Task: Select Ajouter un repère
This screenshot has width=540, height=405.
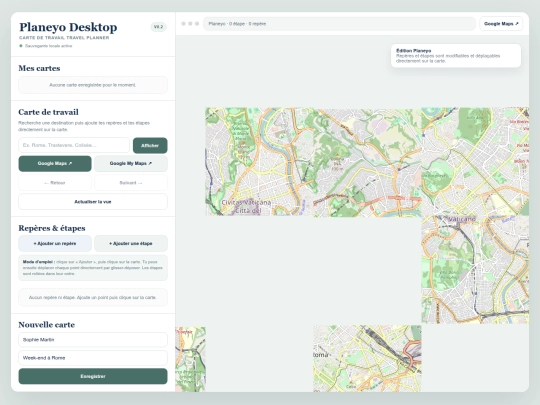Action: point(55,243)
